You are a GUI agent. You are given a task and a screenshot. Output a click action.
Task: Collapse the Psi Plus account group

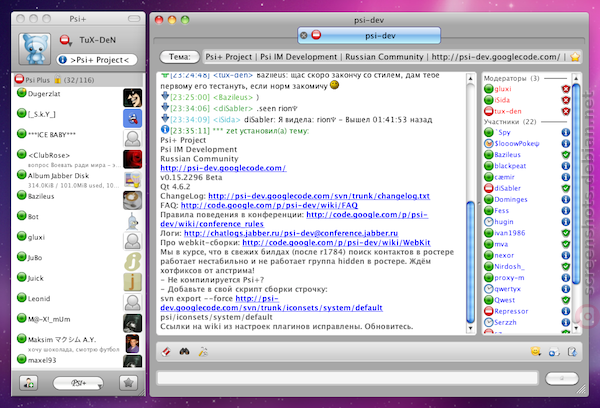78,80
